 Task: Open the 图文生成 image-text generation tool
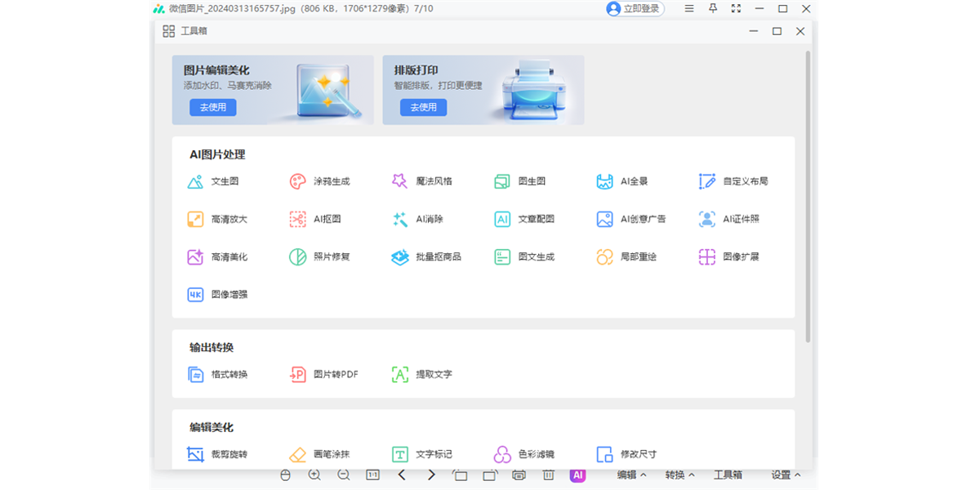pos(524,256)
